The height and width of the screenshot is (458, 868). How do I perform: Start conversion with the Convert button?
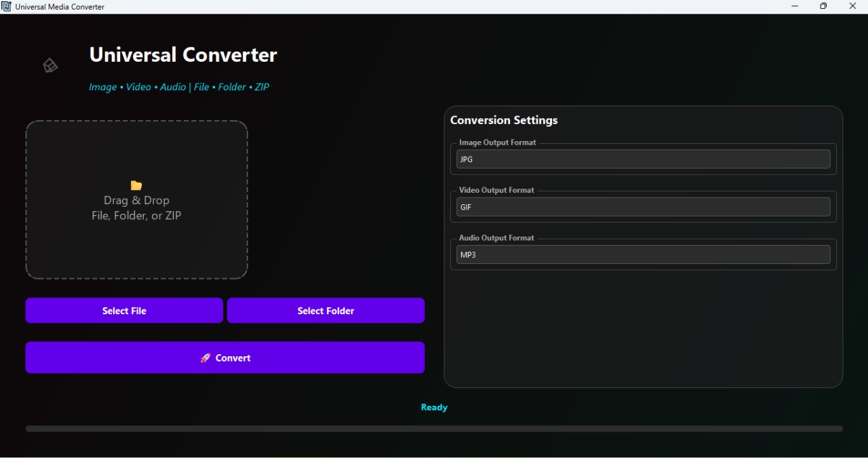tap(224, 358)
